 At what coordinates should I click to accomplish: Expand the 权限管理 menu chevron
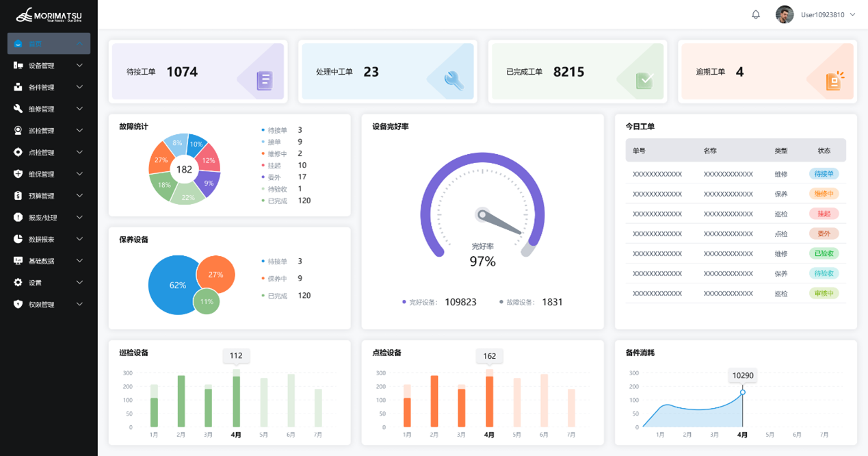point(79,304)
